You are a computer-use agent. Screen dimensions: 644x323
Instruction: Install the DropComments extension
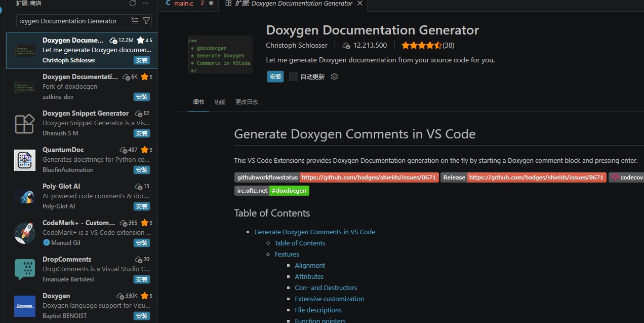coord(142,279)
